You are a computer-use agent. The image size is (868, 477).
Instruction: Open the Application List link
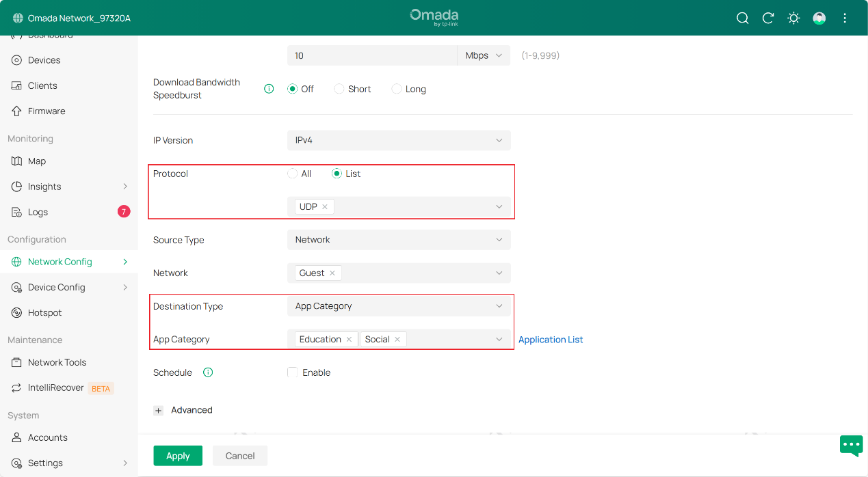(x=551, y=340)
